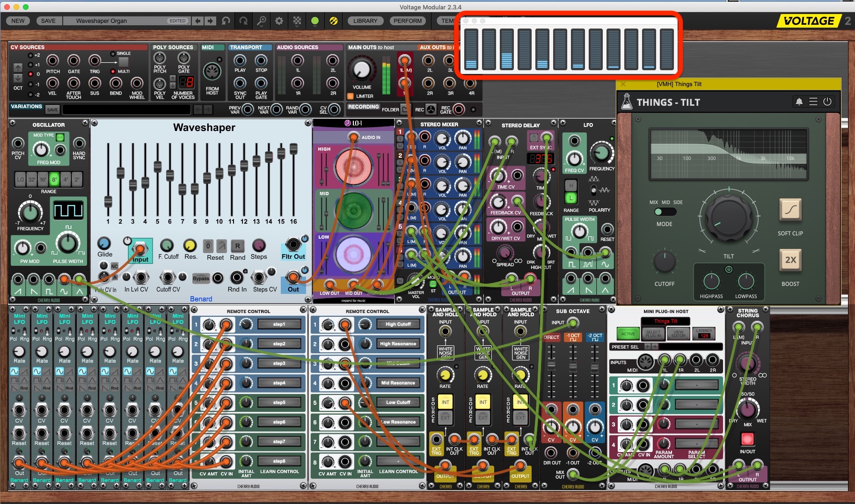
Task: Click Waveshaper slider number 16
Action: coord(293,149)
